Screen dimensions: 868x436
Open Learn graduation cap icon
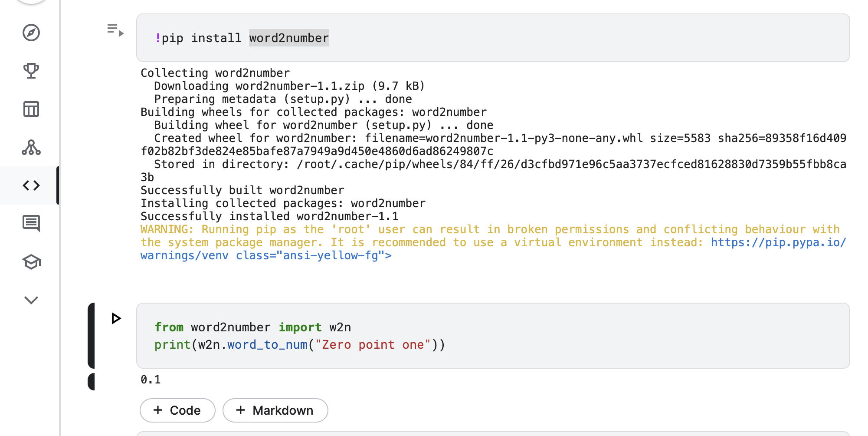(x=31, y=262)
